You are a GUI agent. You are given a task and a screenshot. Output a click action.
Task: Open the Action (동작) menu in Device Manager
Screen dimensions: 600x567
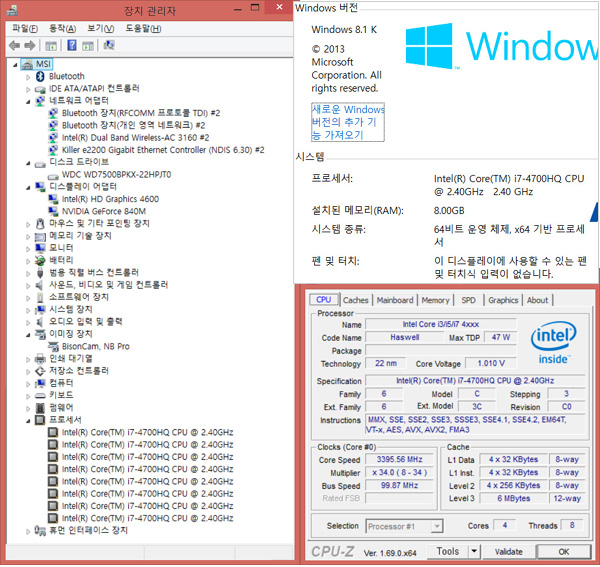tap(62, 29)
